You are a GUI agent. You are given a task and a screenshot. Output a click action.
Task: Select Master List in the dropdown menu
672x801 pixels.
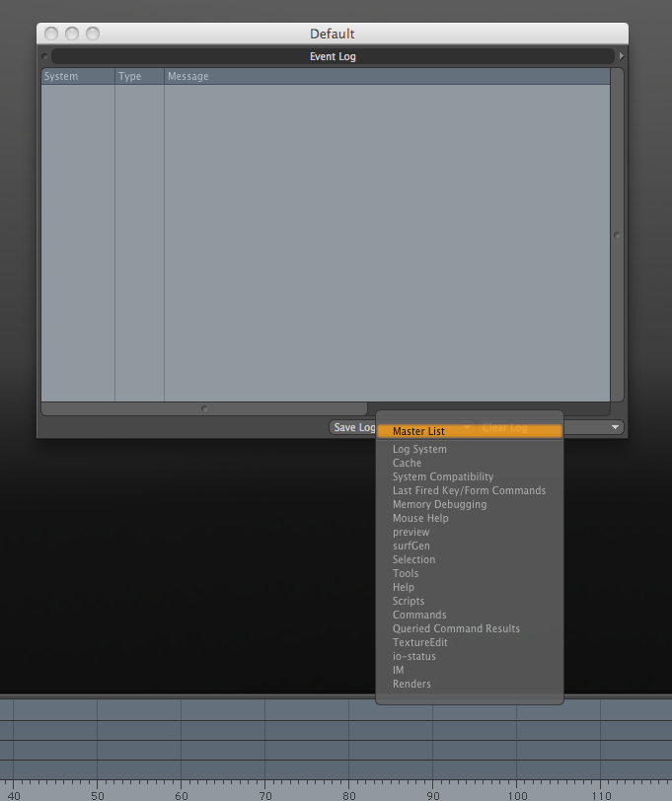470,431
